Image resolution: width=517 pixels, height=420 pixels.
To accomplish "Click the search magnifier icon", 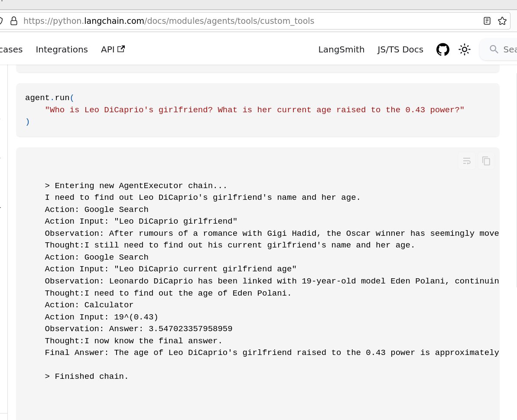I will (494, 49).
